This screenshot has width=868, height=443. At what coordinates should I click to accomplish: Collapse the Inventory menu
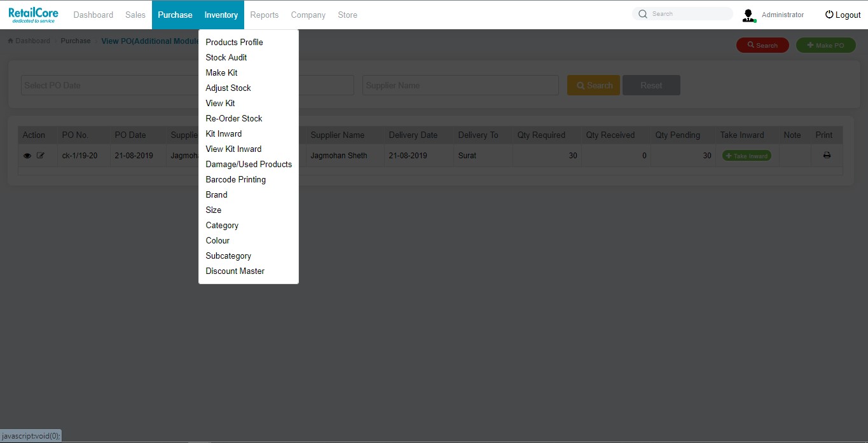(x=221, y=15)
